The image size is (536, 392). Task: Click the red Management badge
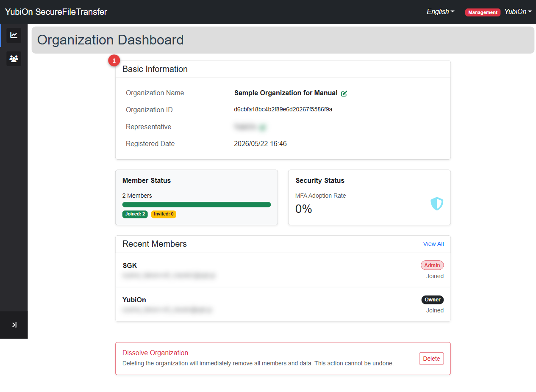coord(483,12)
